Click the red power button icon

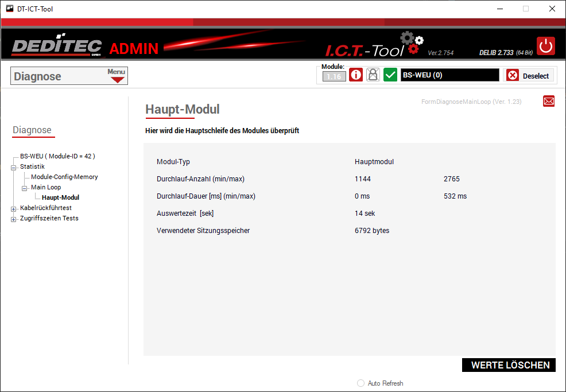[546, 46]
